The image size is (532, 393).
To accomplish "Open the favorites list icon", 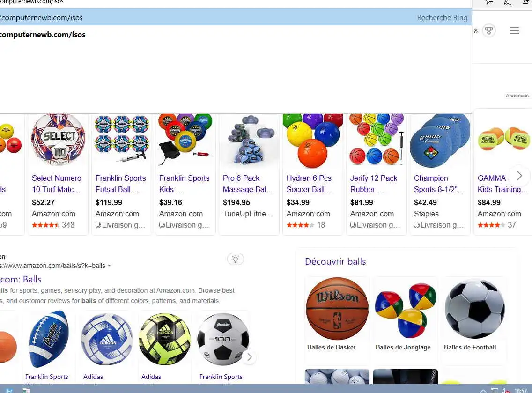I will coord(489,2).
